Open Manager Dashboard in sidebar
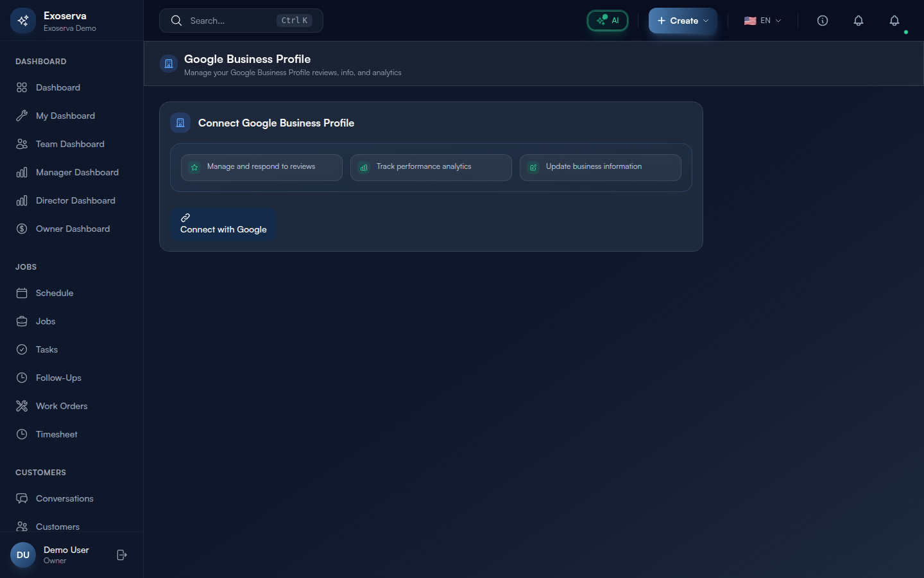 pyautogui.click(x=77, y=172)
